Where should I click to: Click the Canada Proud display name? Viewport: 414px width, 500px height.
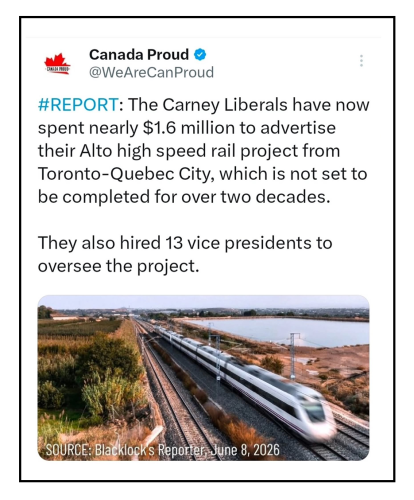coord(139,55)
